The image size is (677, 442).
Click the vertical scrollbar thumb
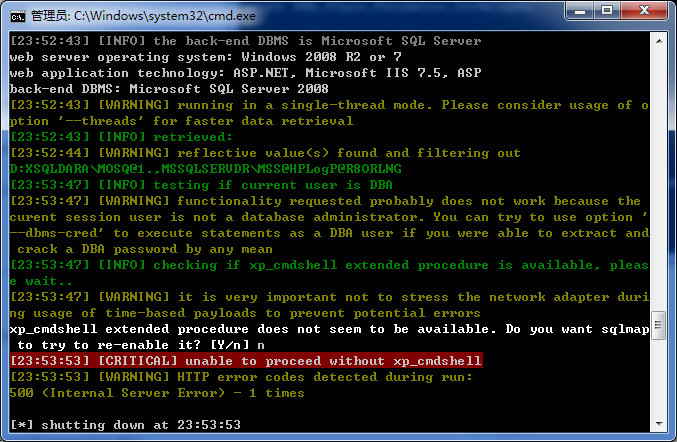pos(659,325)
